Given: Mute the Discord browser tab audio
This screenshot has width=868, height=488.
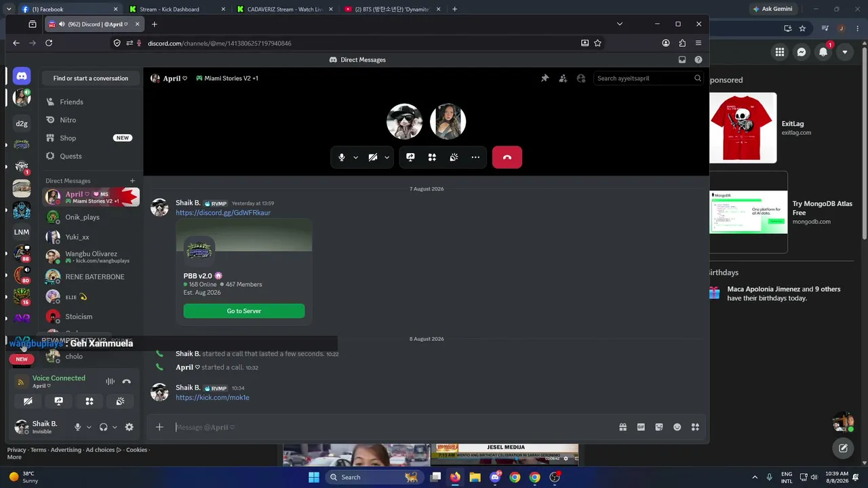Looking at the screenshot, I should [x=62, y=24].
